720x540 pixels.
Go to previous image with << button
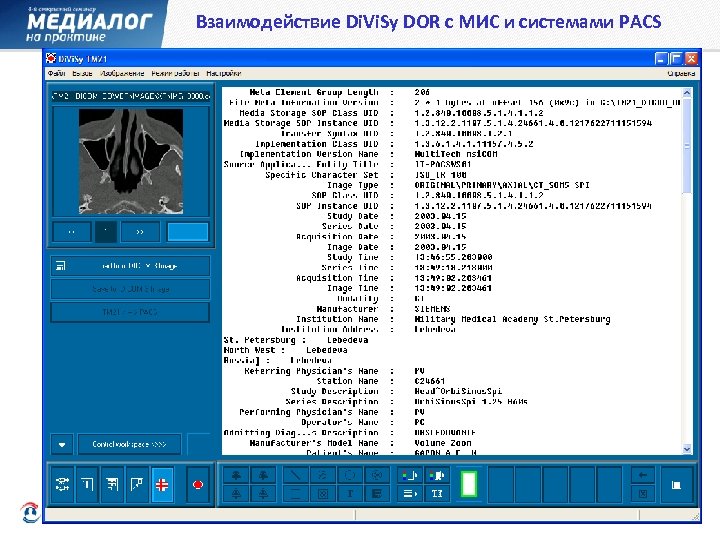(72, 232)
